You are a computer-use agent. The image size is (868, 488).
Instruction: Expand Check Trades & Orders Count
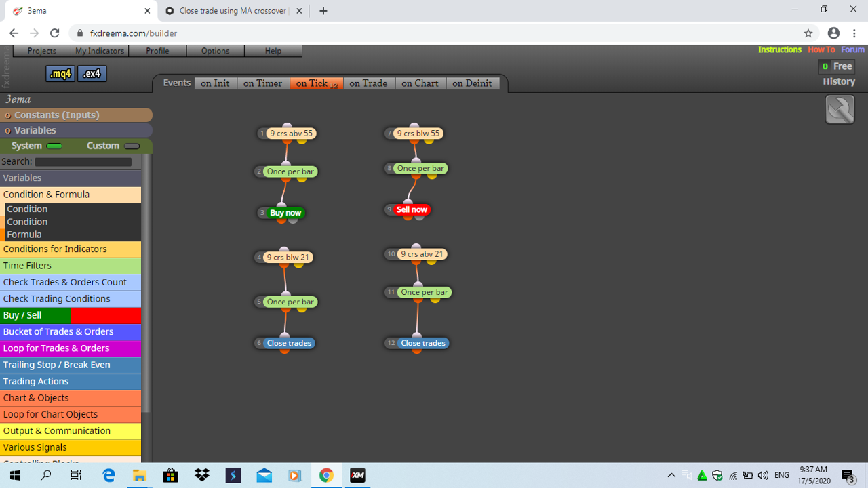[71, 283]
